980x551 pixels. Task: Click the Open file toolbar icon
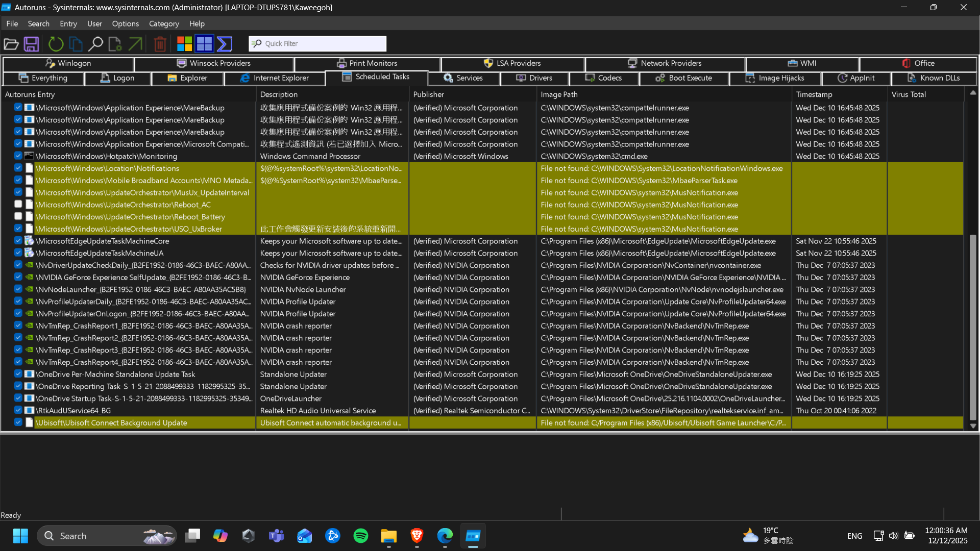point(11,44)
